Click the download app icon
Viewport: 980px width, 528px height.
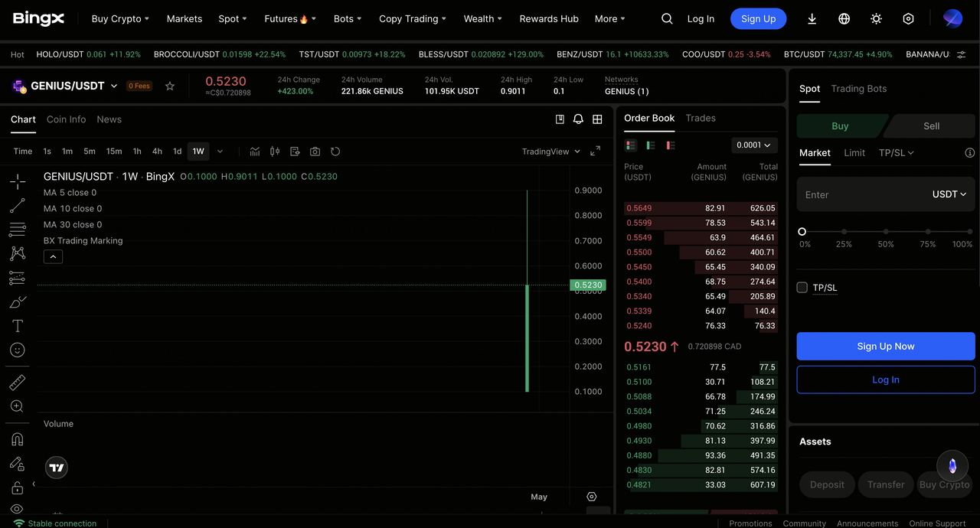tap(812, 19)
